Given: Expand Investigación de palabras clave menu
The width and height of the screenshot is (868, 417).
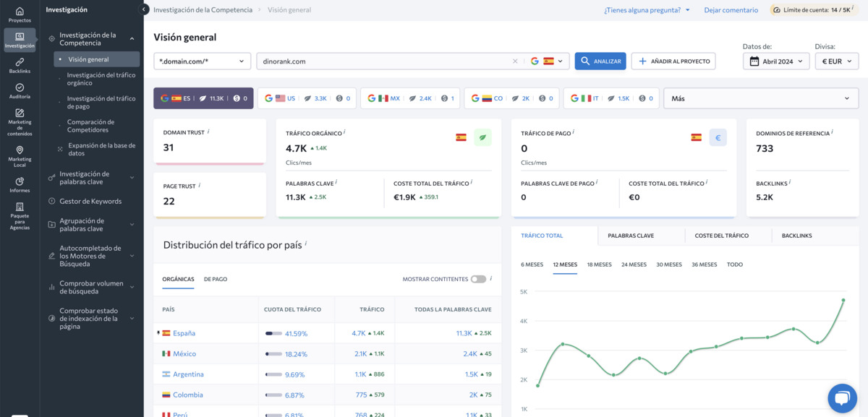Looking at the screenshot, I should 90,178.
